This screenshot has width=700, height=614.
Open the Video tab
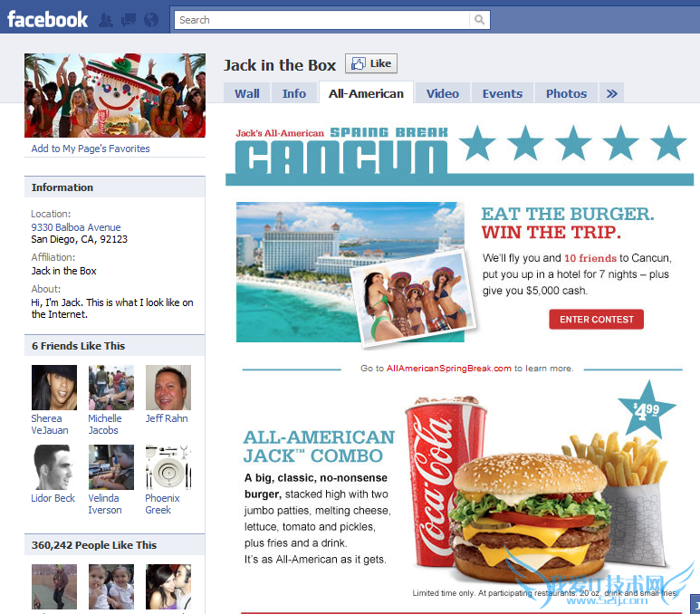coord(443,93)
